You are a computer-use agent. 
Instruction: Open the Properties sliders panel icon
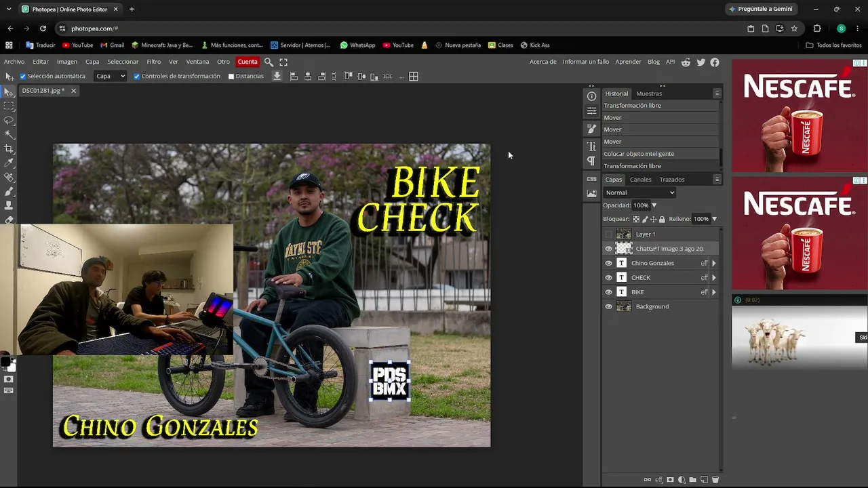[x=591, y=110]
